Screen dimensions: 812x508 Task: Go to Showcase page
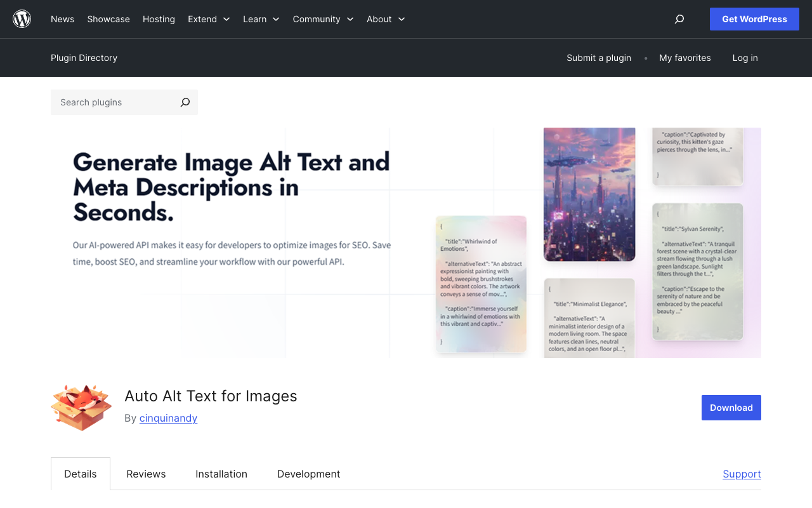click(x=108, y=19)
